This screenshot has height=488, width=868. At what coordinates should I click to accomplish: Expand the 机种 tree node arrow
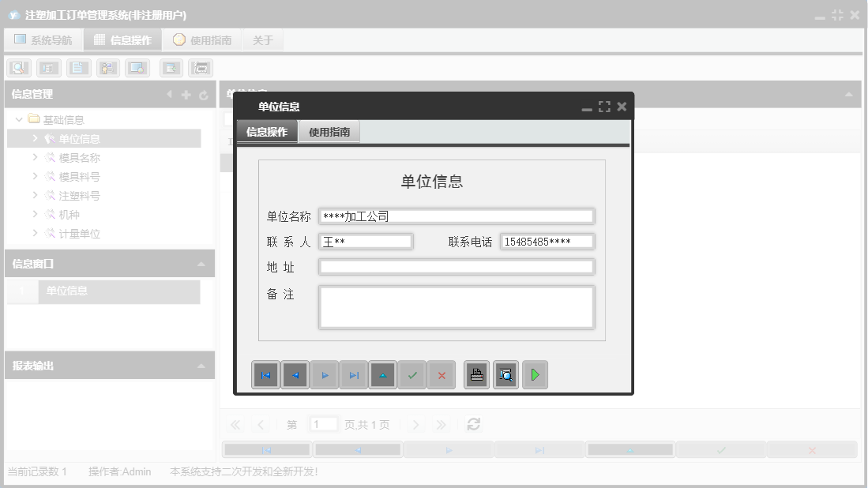(x=35, y=213)
